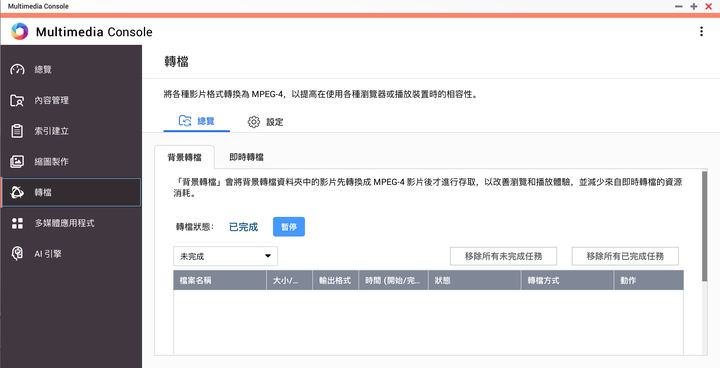Viewport: 720px width, 368px height.
Task: Maximize the window with the plus button
Action: pyautogui.click(x=693, y=6)
